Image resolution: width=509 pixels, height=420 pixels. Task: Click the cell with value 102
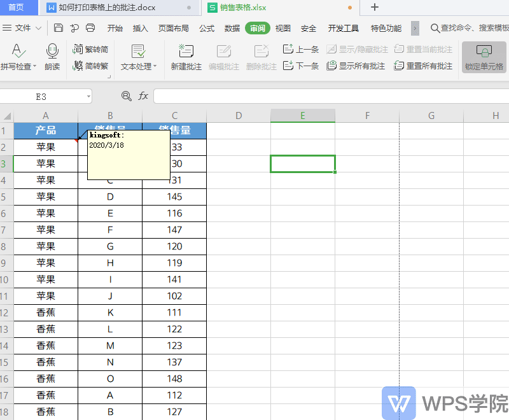click(x=174, y=296)
